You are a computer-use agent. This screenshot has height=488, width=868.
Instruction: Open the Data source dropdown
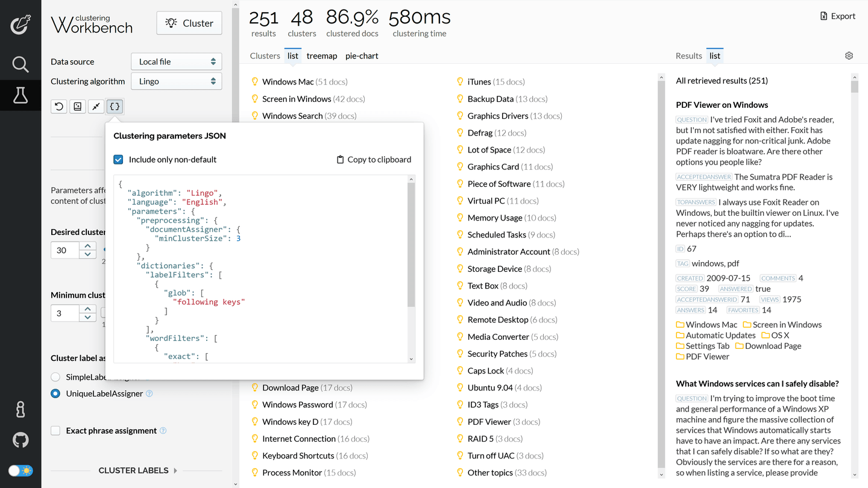(176, 61)
